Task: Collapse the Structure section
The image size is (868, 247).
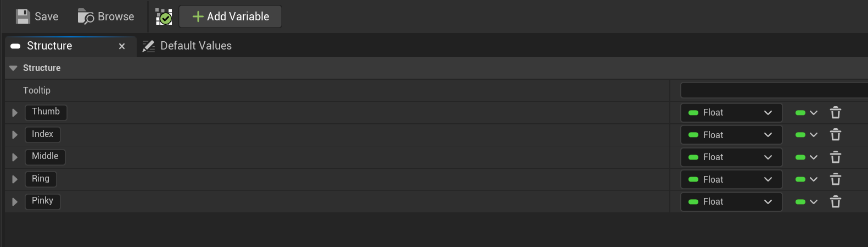Action: (x=13, y=68)
